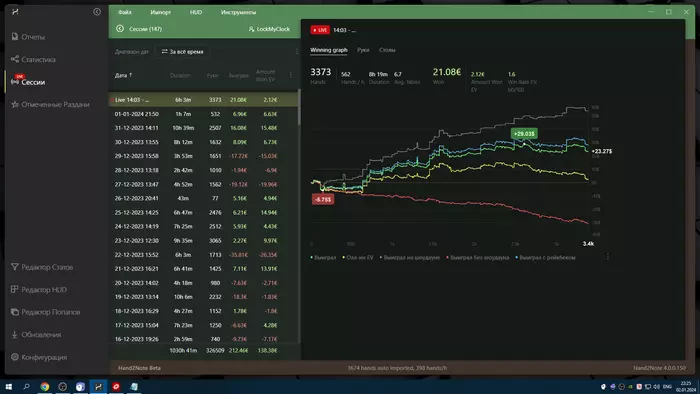Open the Редактор Статов filter icon

click(x=15, y=267)
